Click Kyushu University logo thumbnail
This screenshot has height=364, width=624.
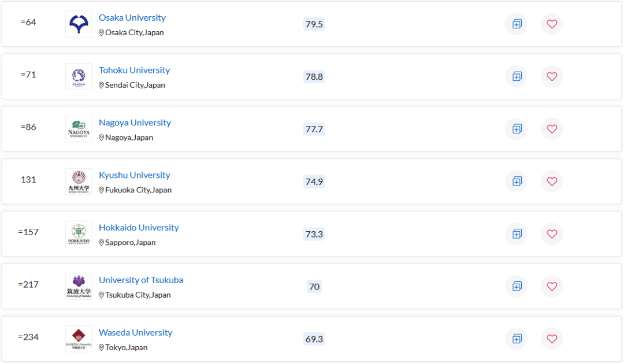(x=79, y=181)
